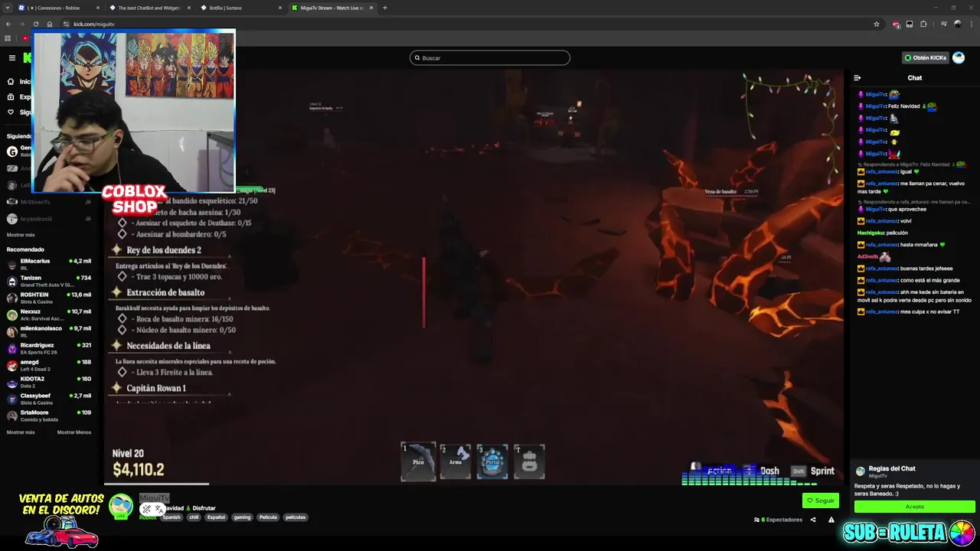This screenshot has width=980, height=551.
Task: Open the tab search dropdown arrow
Action: (x=8, y=8)
